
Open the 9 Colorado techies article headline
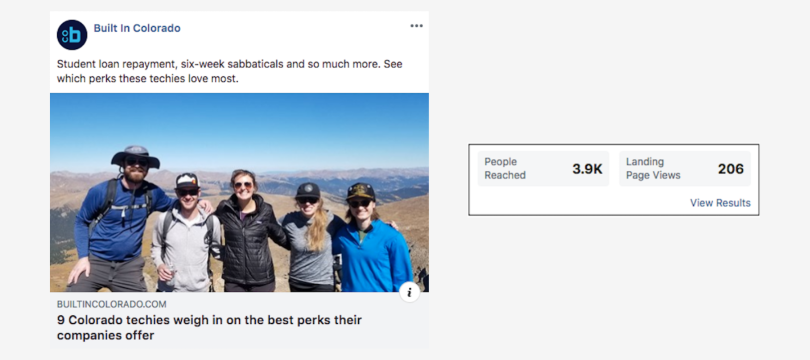(209, 328)
